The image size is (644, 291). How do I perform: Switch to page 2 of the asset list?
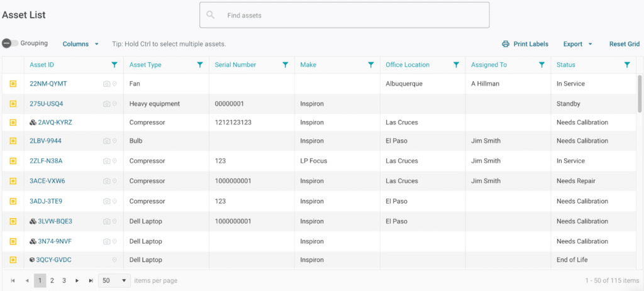pos(52,281)
